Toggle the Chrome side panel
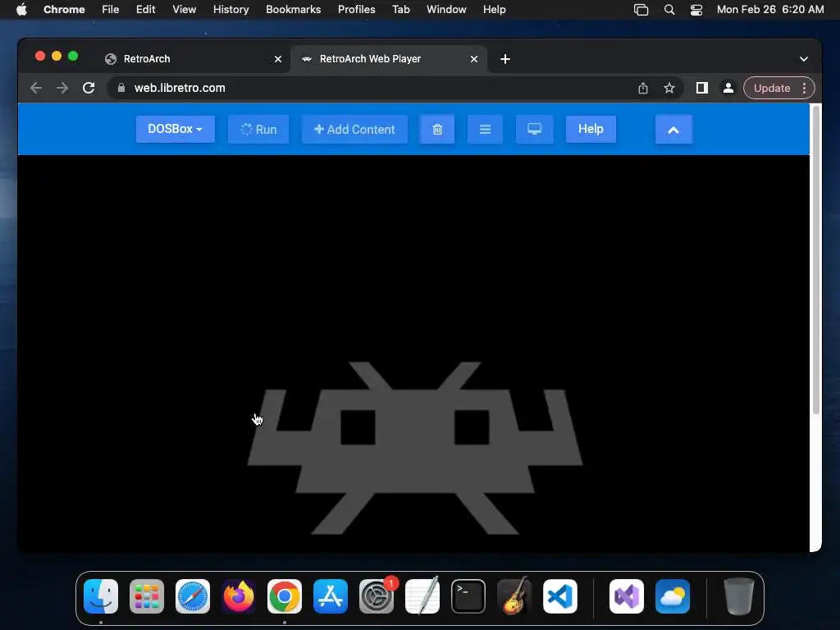The height and width of the screenshot is (630, 840). pos(702,88)
